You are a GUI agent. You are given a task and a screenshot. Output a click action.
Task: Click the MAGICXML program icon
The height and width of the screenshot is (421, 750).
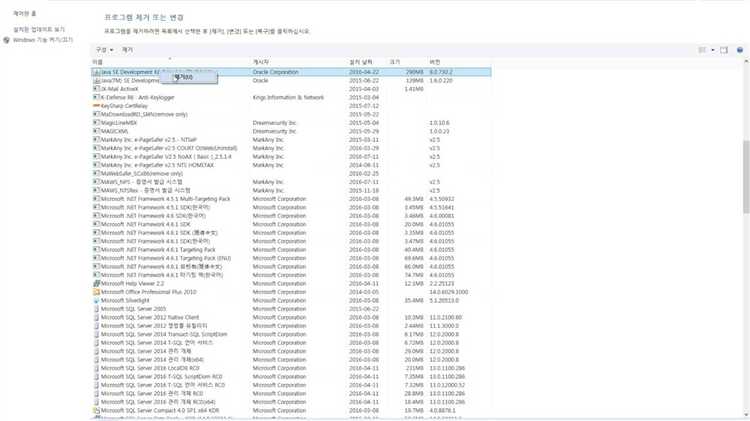point(96,131)
